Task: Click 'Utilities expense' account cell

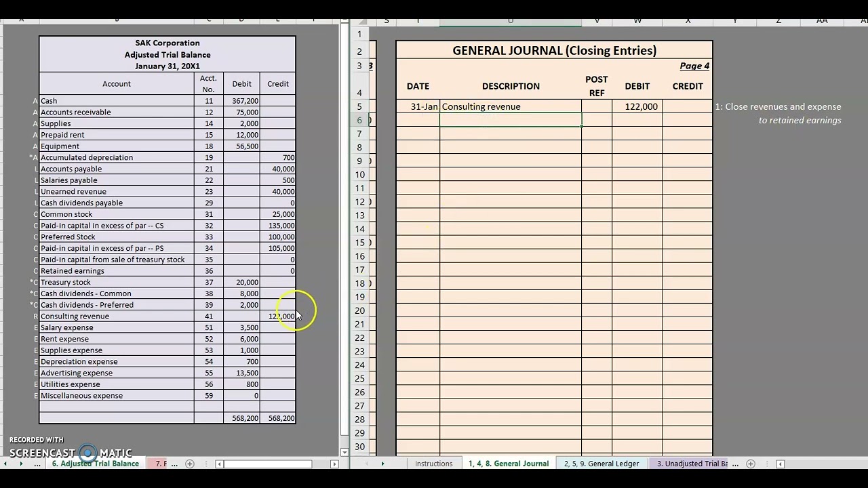Action: click(x=117, y=384)
